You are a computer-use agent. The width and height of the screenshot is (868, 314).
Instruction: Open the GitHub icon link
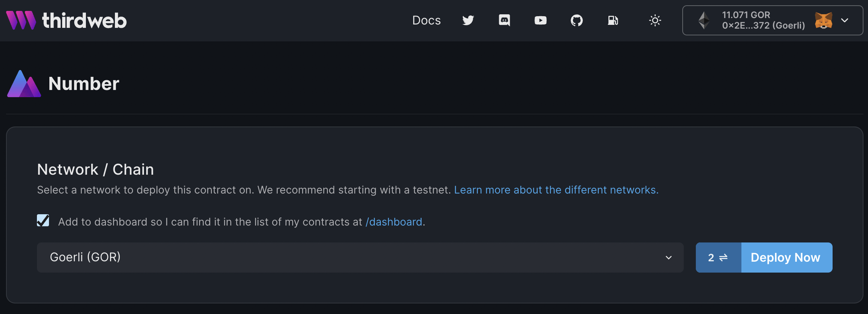(x=576, y=20)
